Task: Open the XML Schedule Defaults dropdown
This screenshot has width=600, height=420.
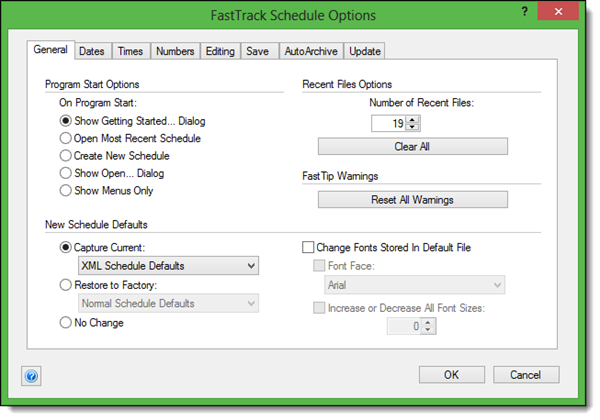Action: [167, 266]
